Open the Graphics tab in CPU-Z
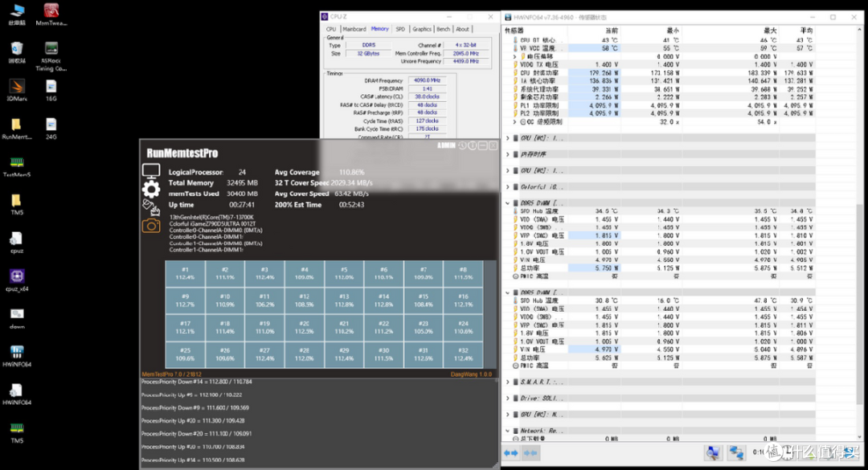Image resolution: width=868 pixels, height=470 pixels. 422,29
